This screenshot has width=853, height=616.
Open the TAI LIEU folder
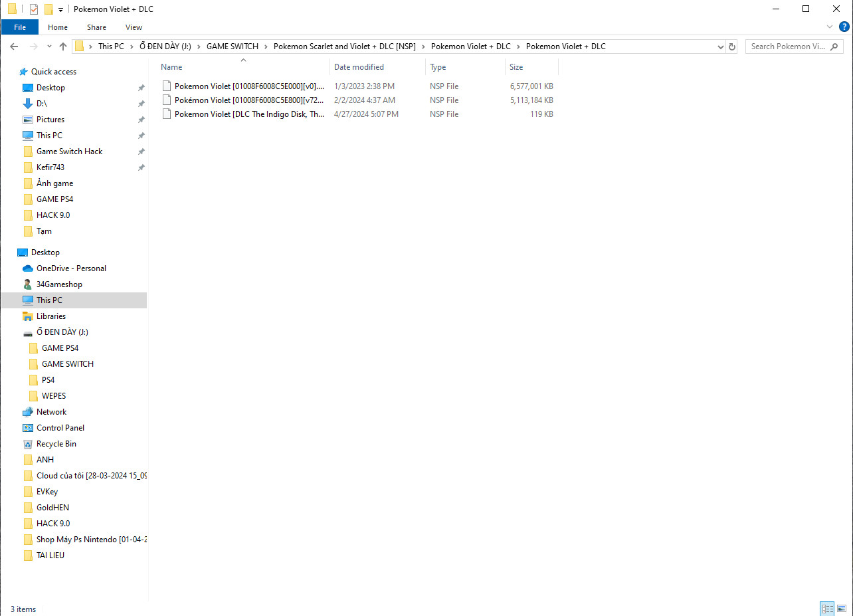click(50, 556)
